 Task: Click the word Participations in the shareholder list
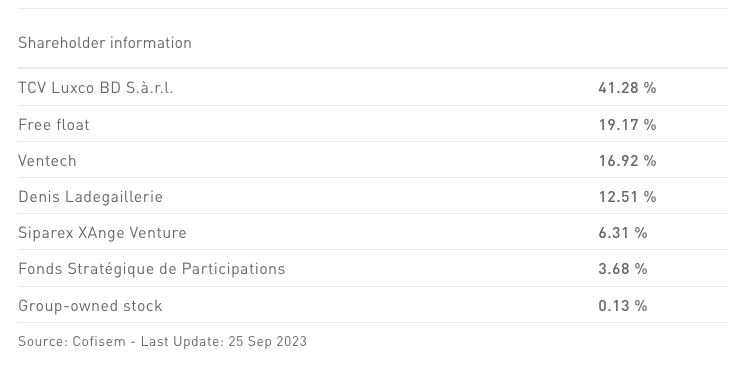[x=234, y=269]
